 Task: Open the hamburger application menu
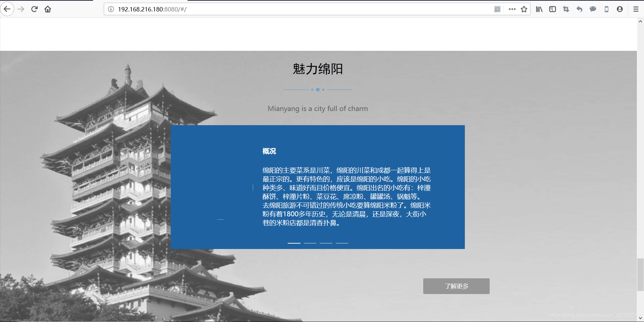pos(636,9)
